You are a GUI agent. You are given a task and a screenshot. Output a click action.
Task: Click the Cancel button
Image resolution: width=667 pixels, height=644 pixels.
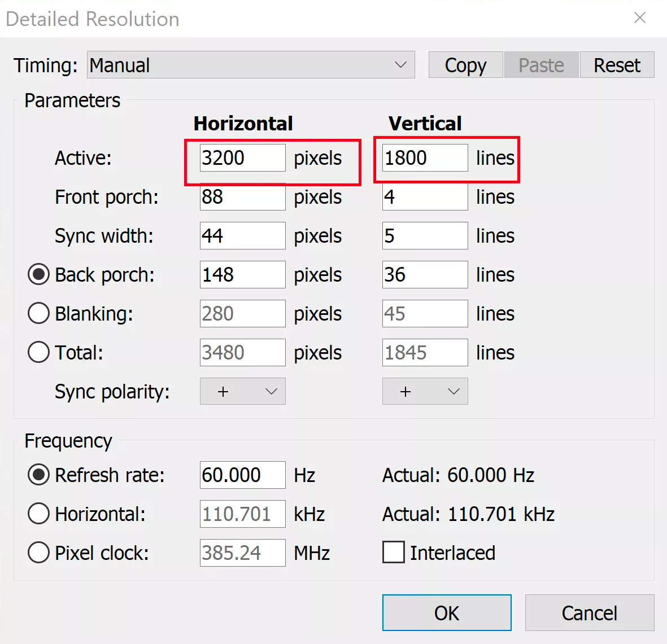pyautogui.click(x=590, y=612)
